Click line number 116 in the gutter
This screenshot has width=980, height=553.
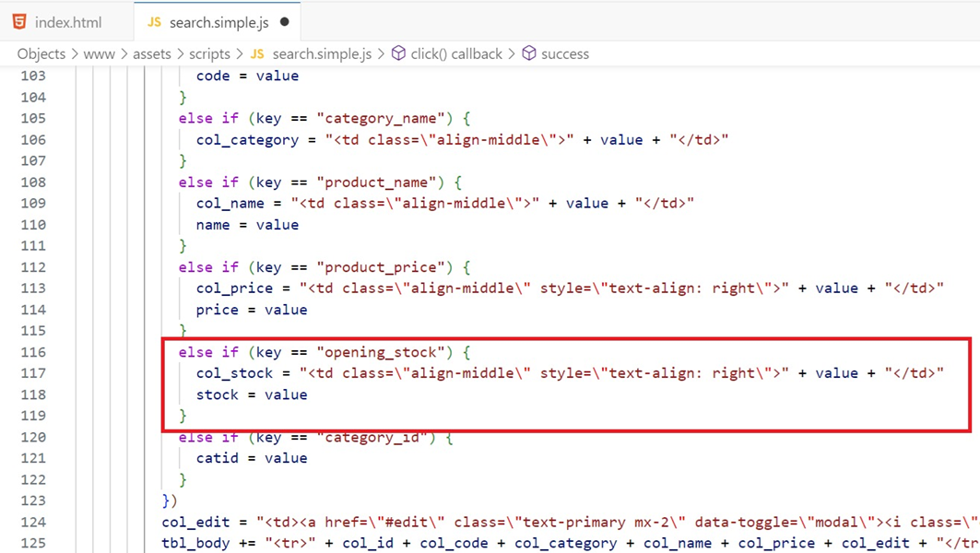[x=33, y=352]
